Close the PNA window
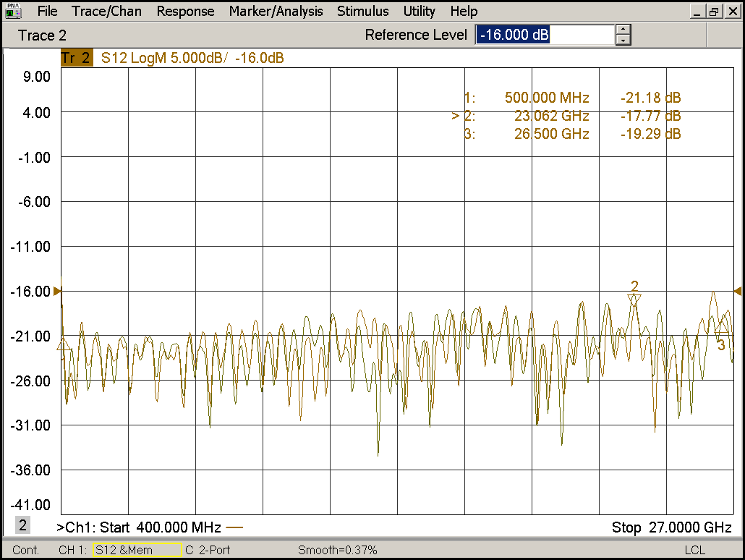 click(733, 12)
